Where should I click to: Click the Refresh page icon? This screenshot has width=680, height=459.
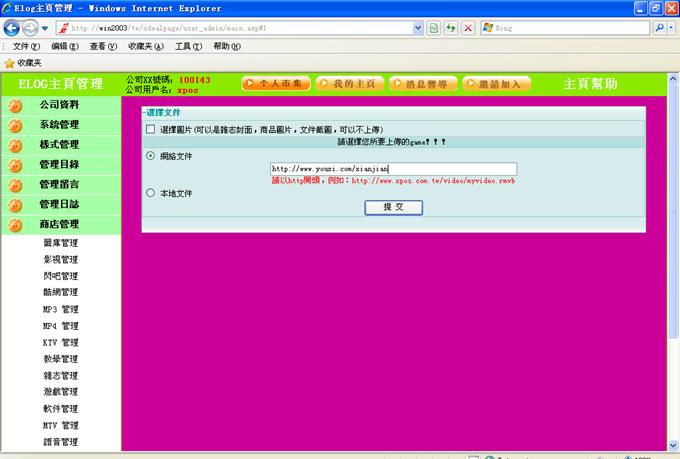tap(451, 28)
